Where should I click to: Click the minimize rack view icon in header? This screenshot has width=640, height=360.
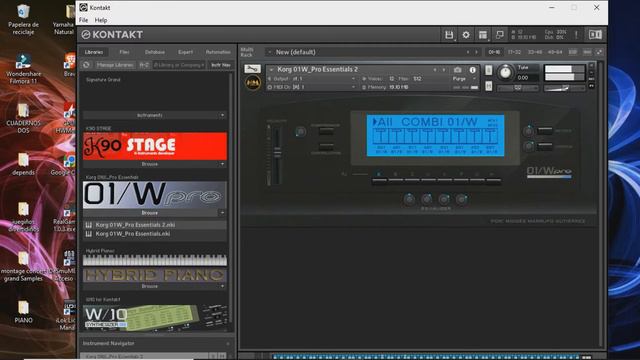[x=500, y=35]
